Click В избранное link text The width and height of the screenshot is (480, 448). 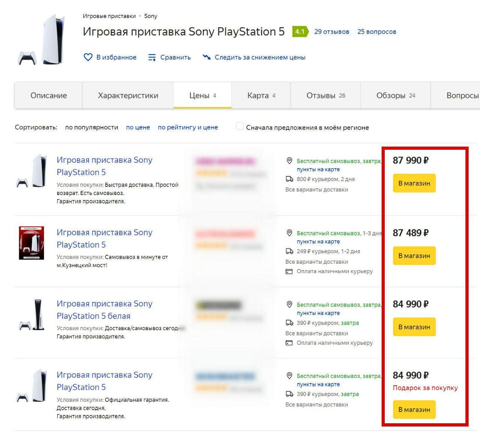click(116, 57)
